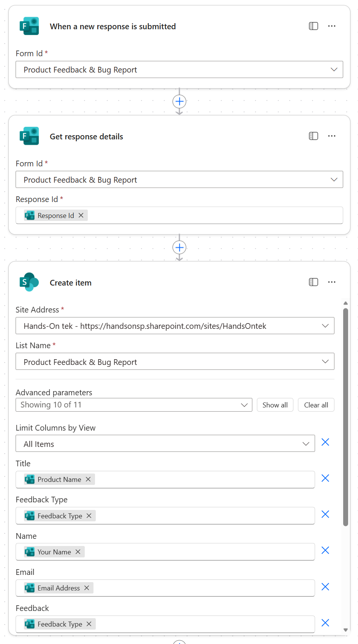The height and width of the screenshot is (644, 358).
Task: Remove the Title parameter with blue X
Action: [325, 478]
